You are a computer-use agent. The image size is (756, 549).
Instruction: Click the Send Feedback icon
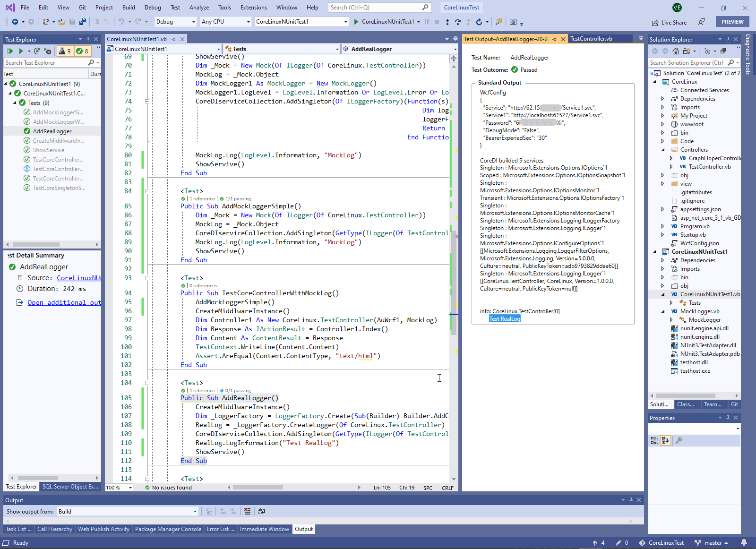702,22
